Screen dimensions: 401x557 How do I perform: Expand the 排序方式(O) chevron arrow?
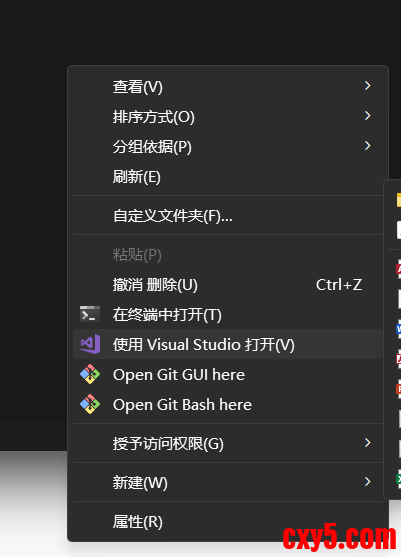point(368,116)
